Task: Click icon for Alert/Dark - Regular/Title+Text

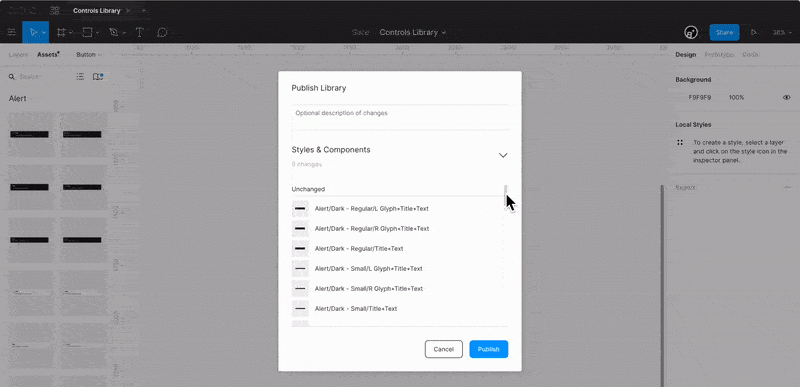Action: pos(300,248)
